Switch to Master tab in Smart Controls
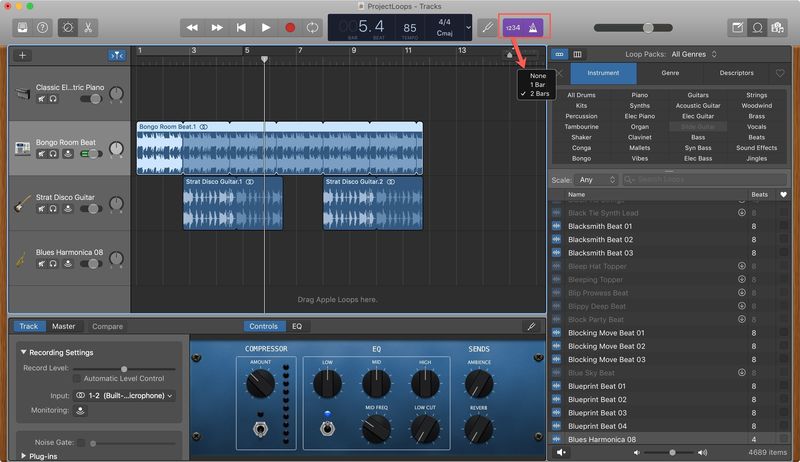This screenshot has width=800, height=462. tap(64, 326)
